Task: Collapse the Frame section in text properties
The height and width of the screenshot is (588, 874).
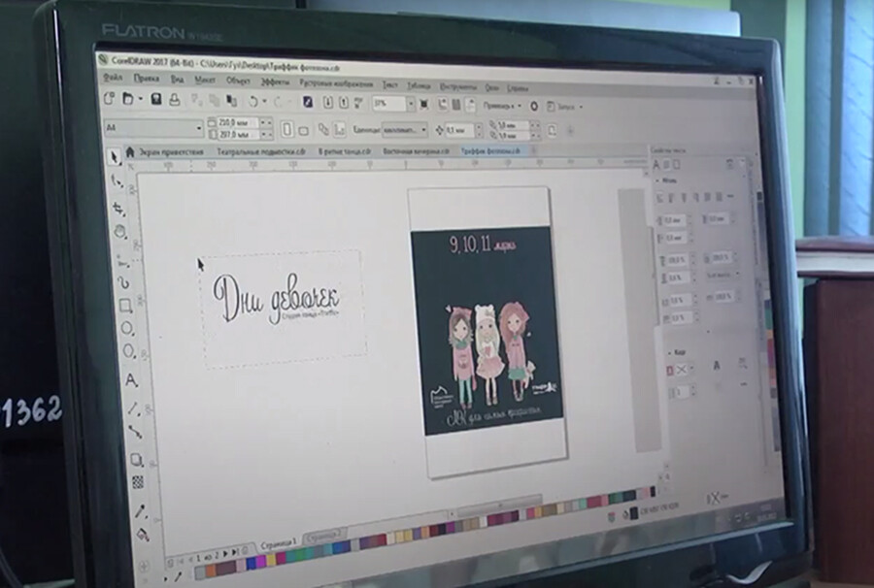Action: (669, 352)
